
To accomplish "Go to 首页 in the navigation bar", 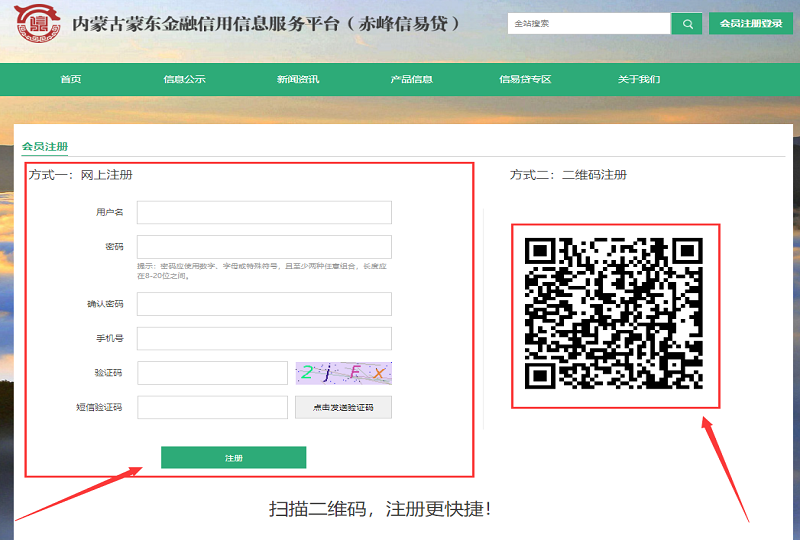I will [70, 80].
